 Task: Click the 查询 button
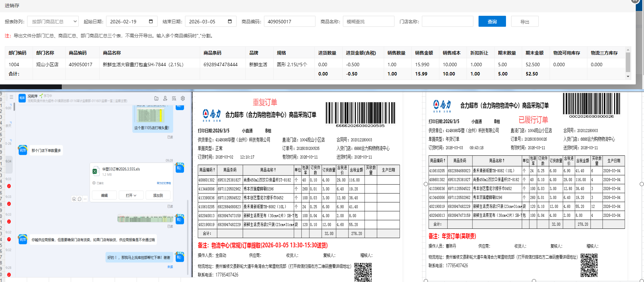click(492, 21)
